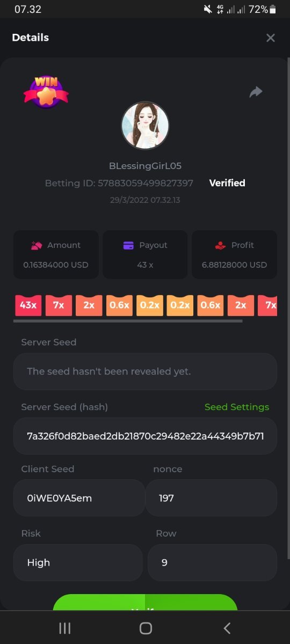Click the Server Seed field
Screen dimensions: 290x644
pyautogui.click(x=145, y=371)
